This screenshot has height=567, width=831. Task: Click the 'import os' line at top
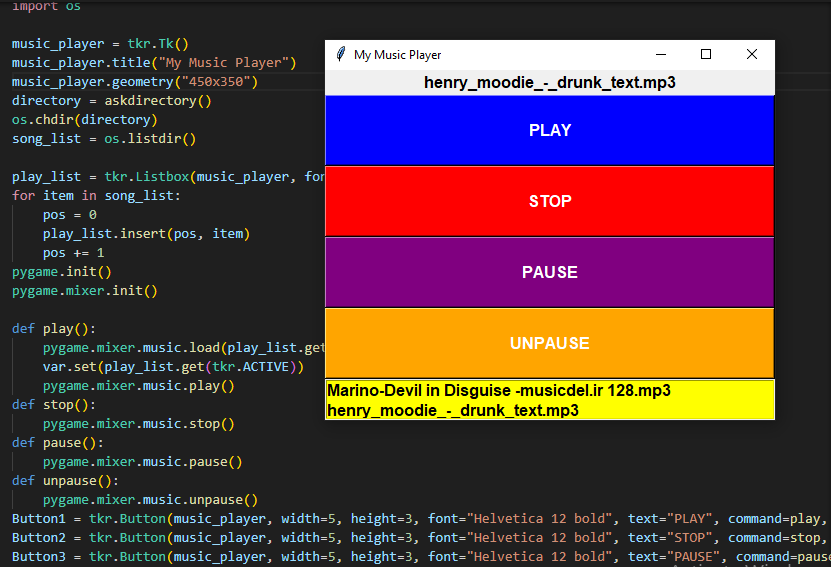(x=46, y=6)
